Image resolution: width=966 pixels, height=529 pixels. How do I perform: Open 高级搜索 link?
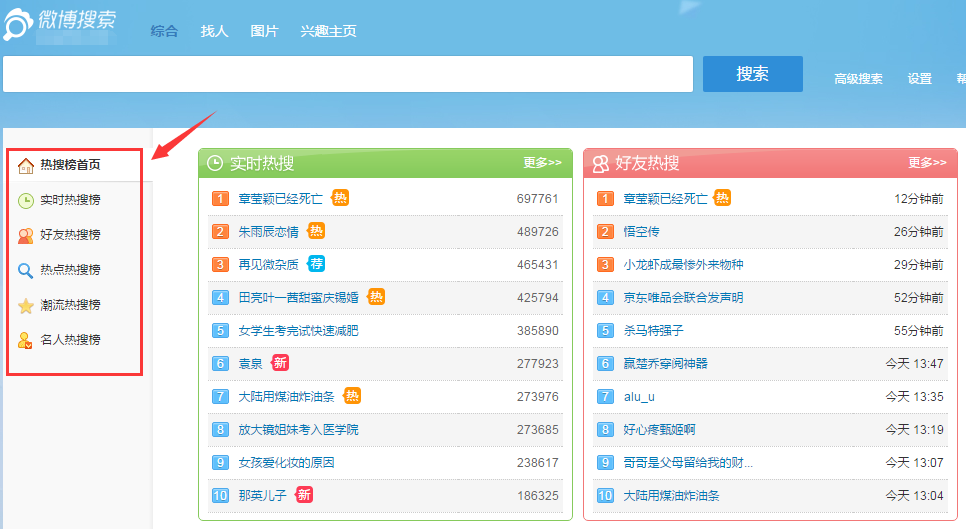[x=858, y=79]
